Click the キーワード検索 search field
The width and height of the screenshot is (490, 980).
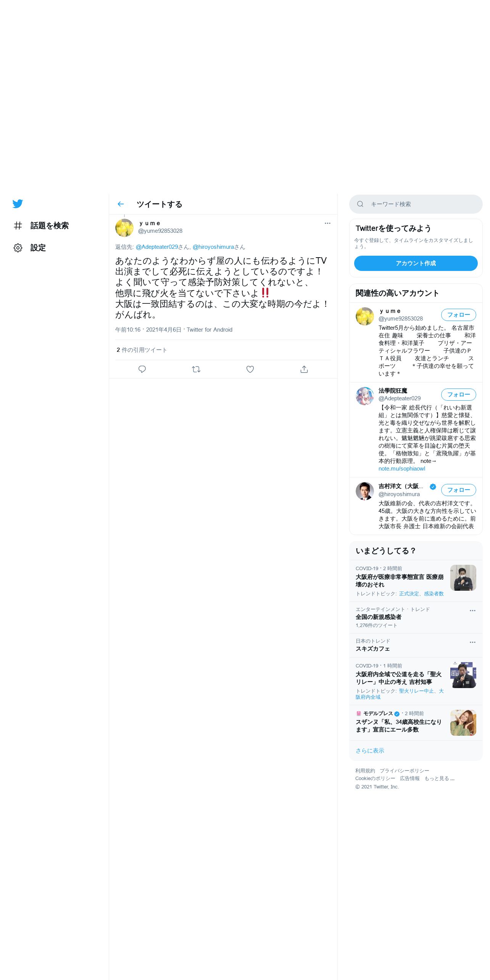click(416, 204)
